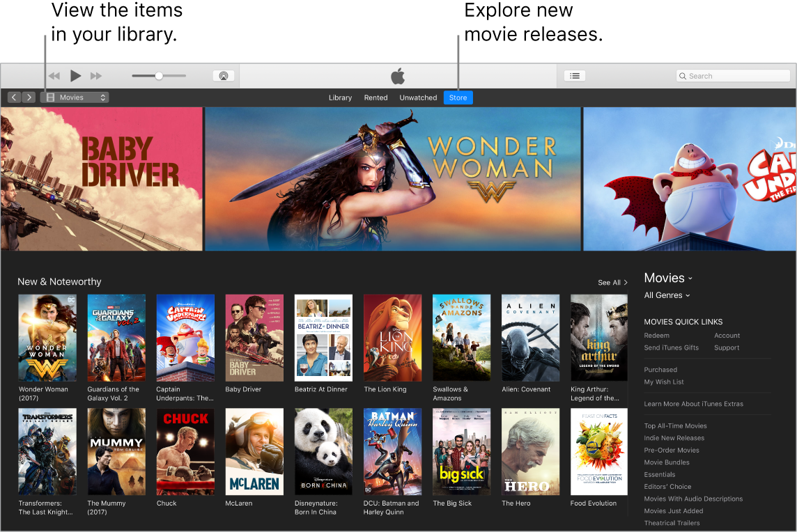Screen dimensions: 797x532
Task: Open the Up Next list icon
Action: [x=575, y=76]
